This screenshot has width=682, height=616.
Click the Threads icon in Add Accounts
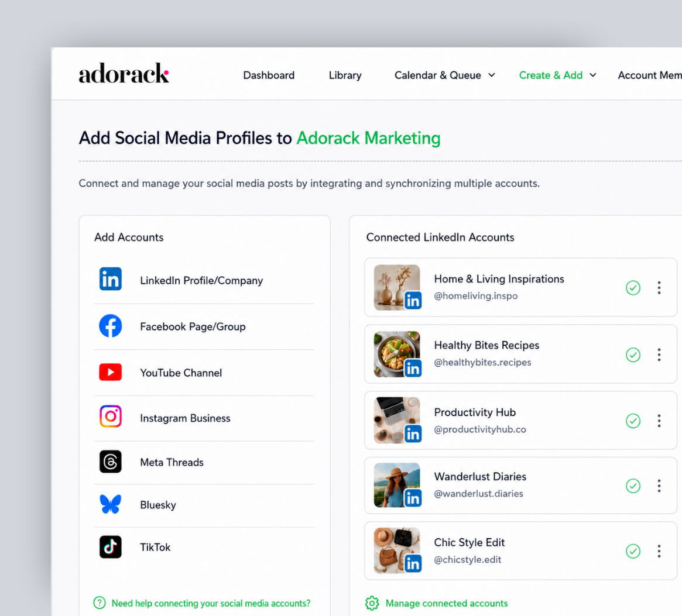point(111,461)
